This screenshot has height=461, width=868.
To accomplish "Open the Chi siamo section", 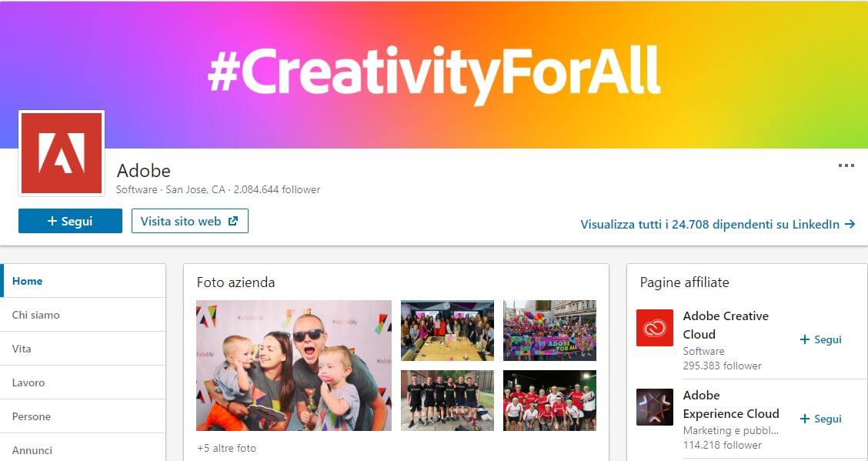I will 83,314.
